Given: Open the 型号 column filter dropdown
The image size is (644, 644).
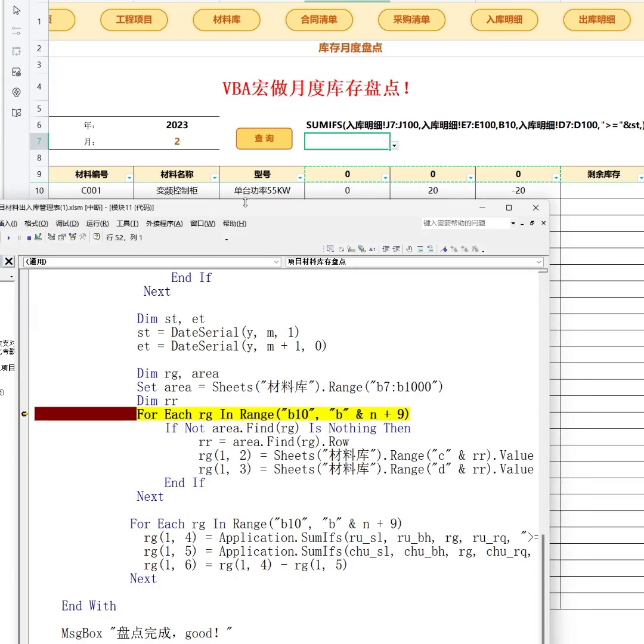Looking at the screenshot, I should point(300,178).
